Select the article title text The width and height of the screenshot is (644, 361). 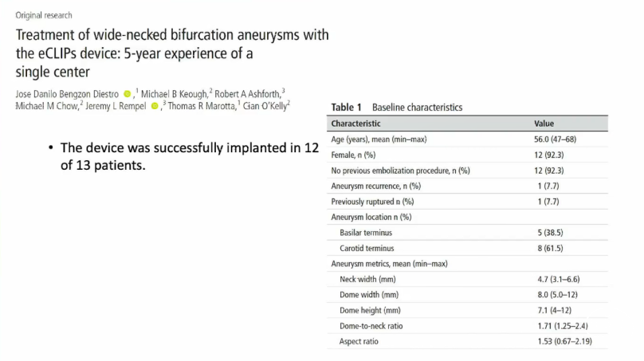click(172, 53)
